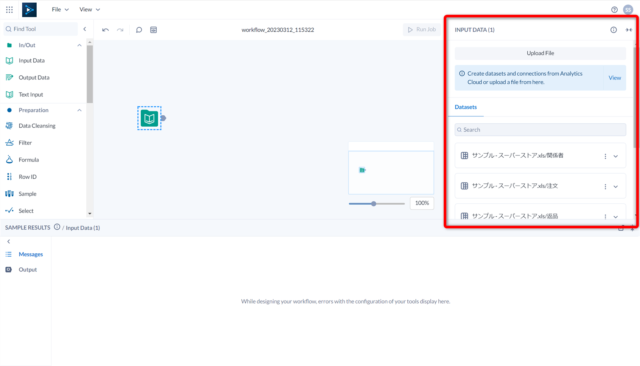Viewport: 640px width, 366px height.
Task: Collapse the tool palette sidebar
Action: pos(85,29)
